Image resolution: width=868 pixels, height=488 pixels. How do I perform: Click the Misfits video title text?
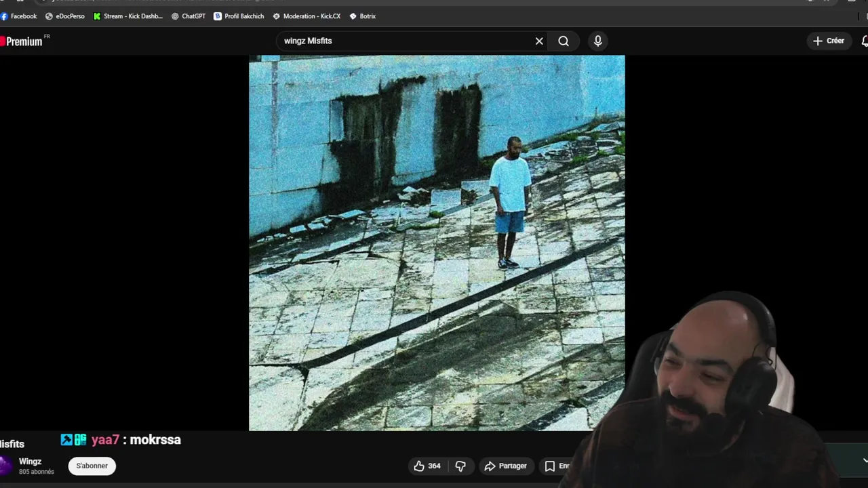click(x=12, y=444)
